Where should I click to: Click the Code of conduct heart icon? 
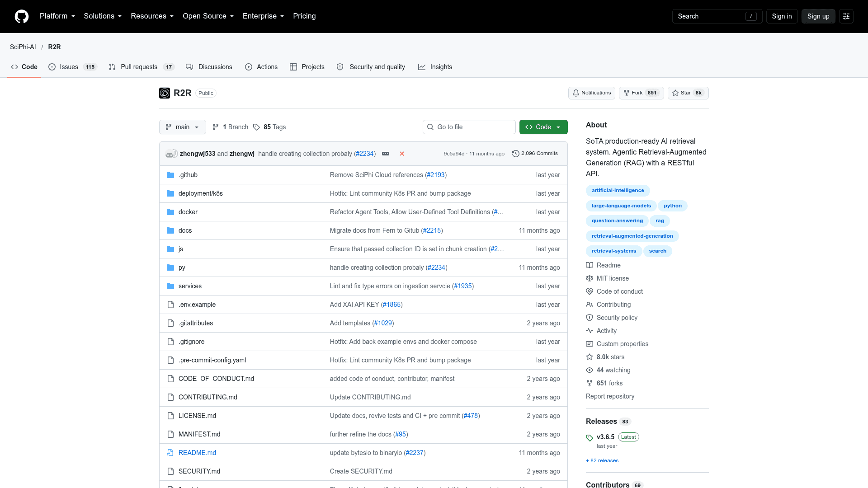(590, 291)
